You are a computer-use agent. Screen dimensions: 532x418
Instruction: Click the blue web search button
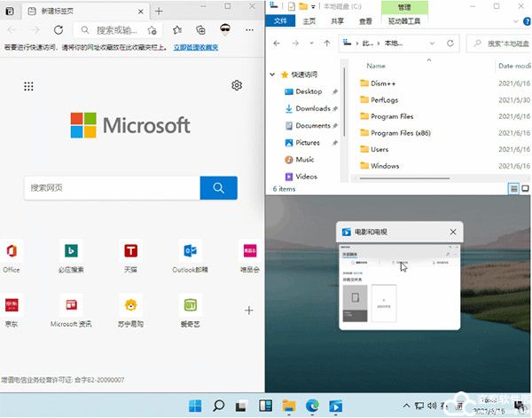click(x=218, y=188)
